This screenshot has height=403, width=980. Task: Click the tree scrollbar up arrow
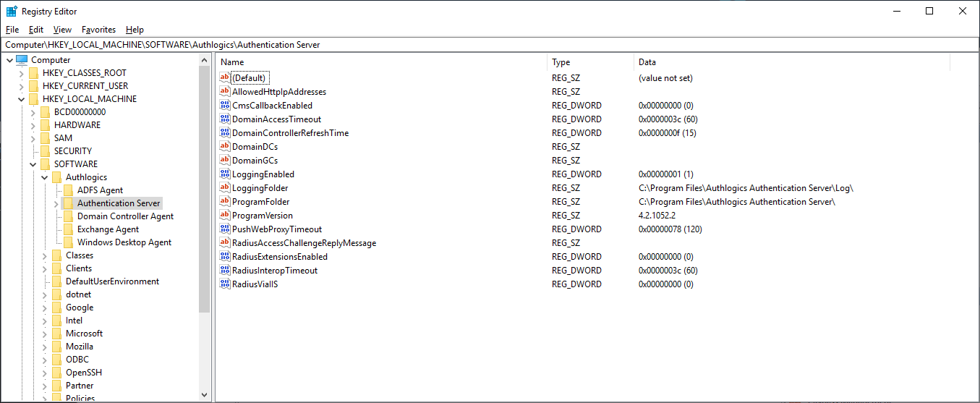tap(205, 60)
